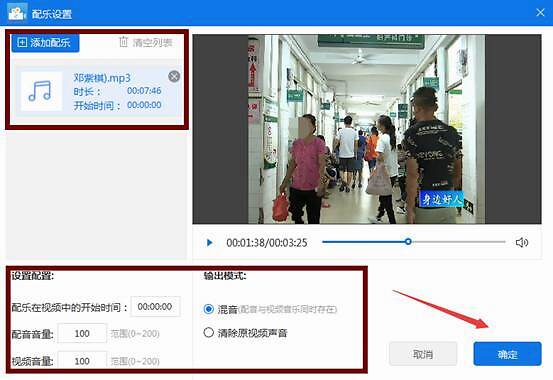
Task: Click the 配乐在视频中的开始时间 time field
Action: [x=155, y=307]
